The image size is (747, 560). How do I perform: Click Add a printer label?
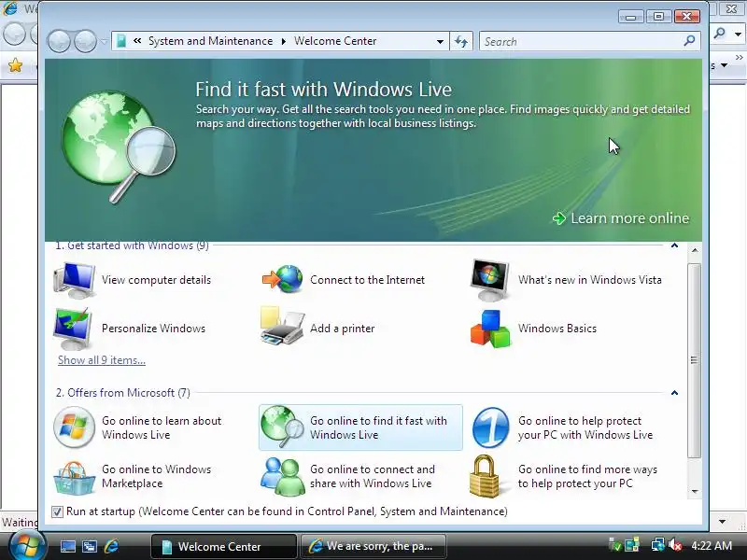point(343,329)
